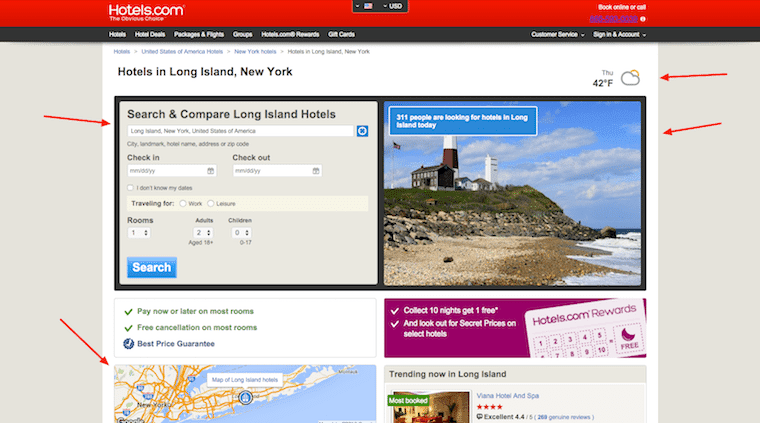Select Leisure travel radio button

pyautogui.click(x=210, y=204)
